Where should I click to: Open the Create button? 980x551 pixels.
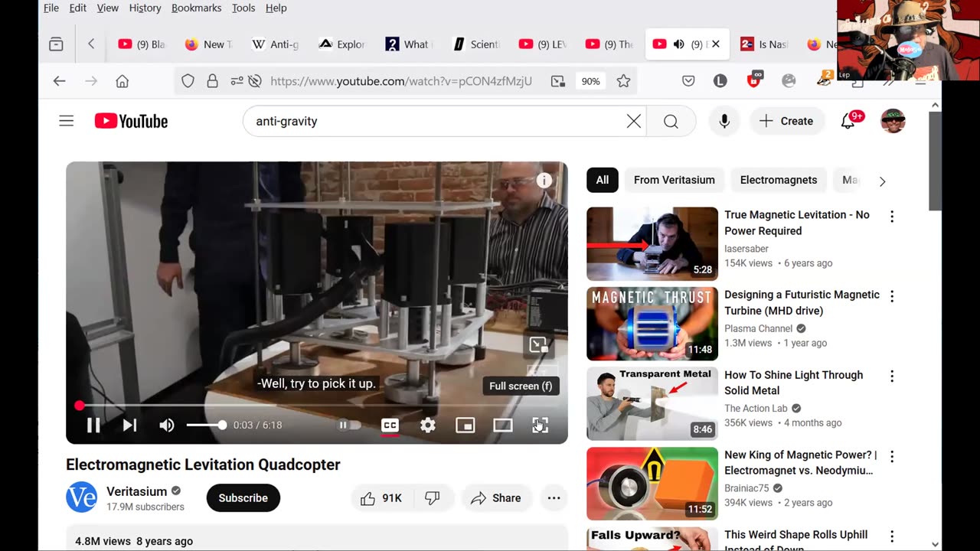(x=786, y=121)
